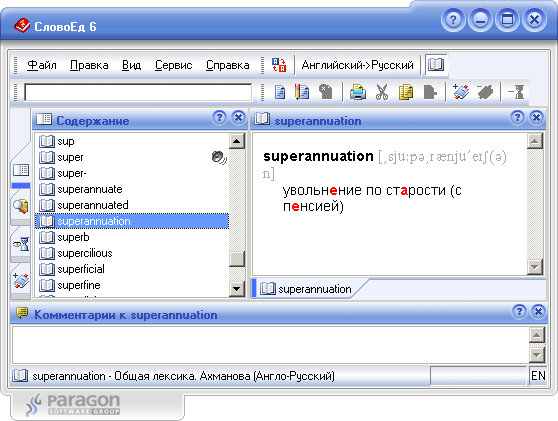Click the word search input field
Image resolution: width=558 pixels, height=421 pixels.
click(x=138, y=93)
